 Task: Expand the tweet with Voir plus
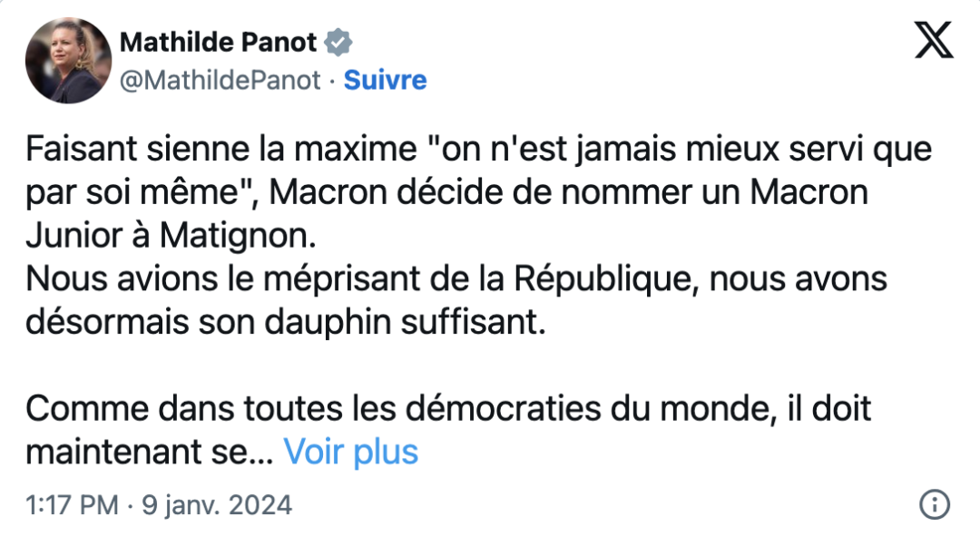pyautogui.click(x=351, y=451)
